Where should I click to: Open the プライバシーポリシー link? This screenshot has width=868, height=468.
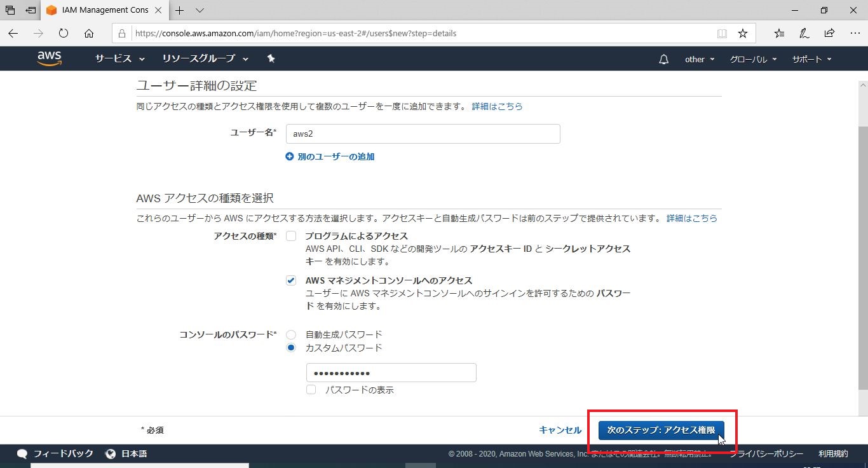click(766, 453)
